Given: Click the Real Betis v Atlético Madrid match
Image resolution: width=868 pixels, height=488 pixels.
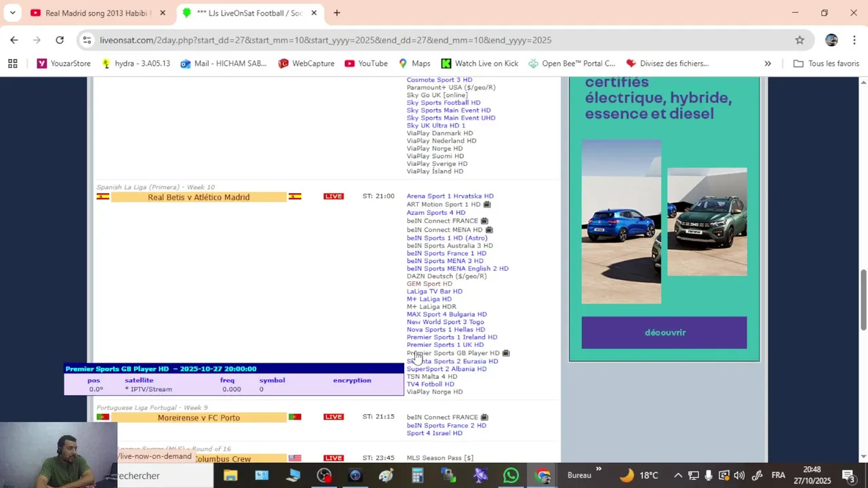Looking at the screenshot, I should coord(199,197).
